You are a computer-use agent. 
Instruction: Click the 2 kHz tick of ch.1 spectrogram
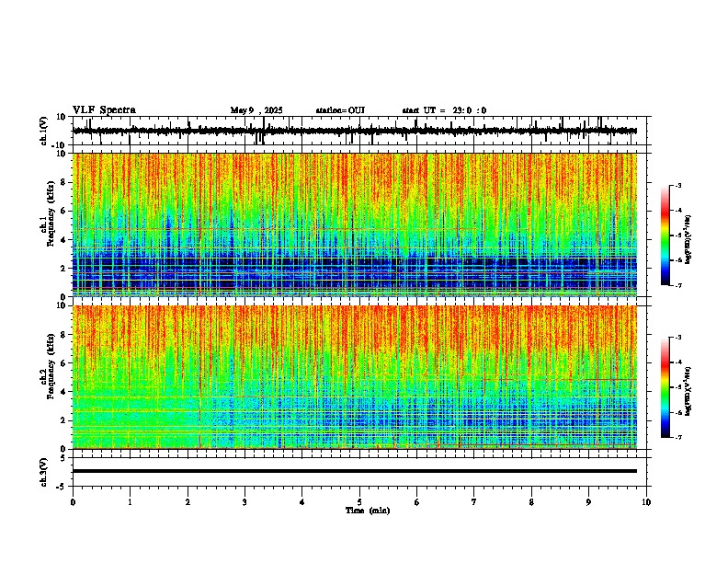[x=63, y=269]
